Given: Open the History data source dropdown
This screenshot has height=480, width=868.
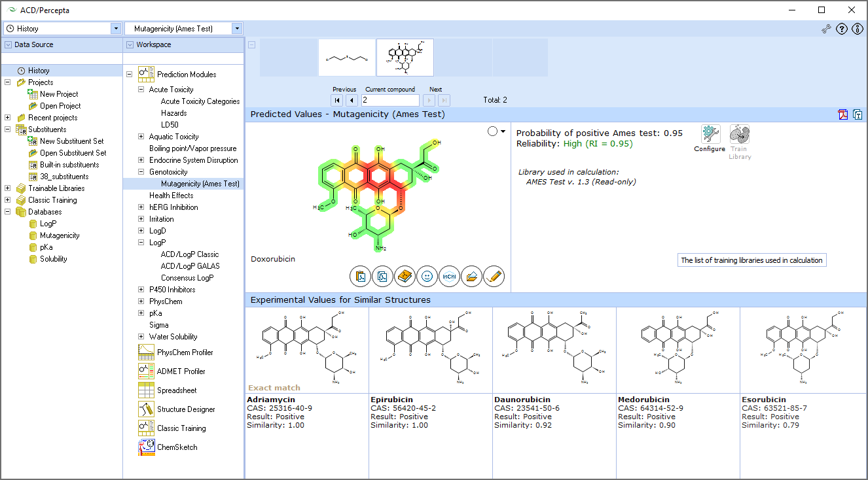Looking at the screenshot, I should pyautogui.click(x=116, y=28).
